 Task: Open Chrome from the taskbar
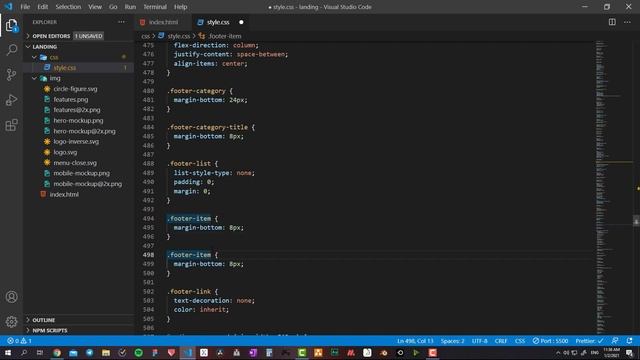click(x=57, y=353)
